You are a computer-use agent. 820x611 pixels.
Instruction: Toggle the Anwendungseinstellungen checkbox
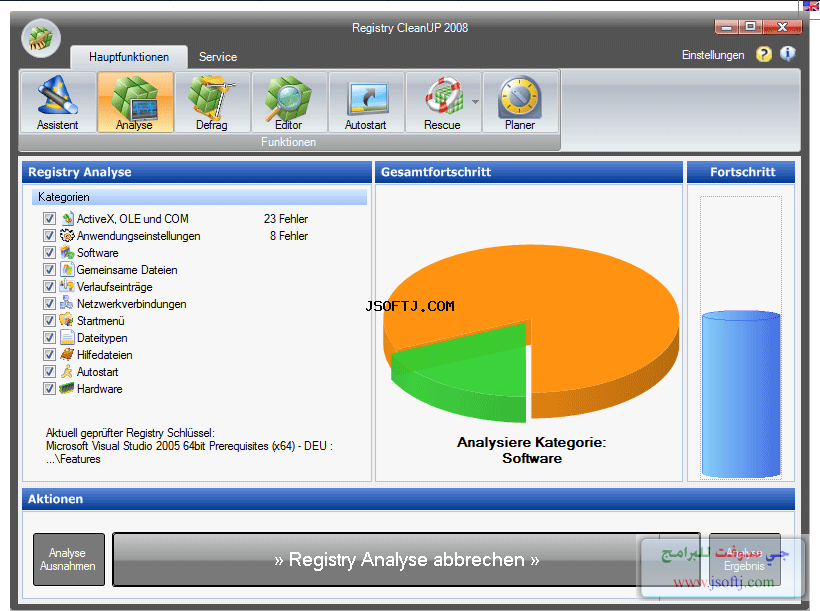[x=49, y=235]
